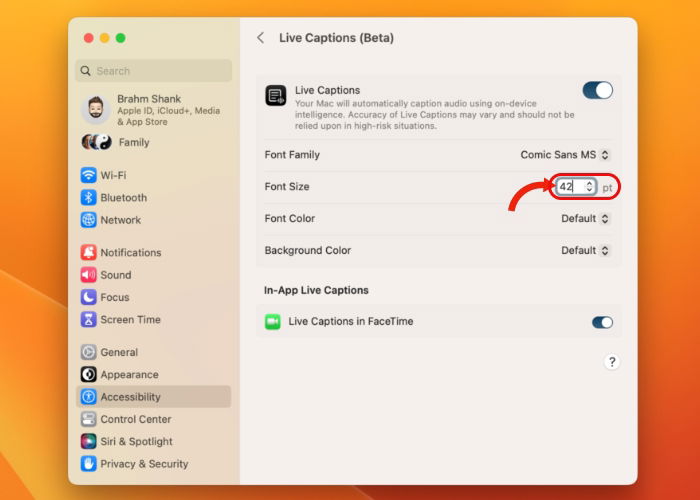Viewport: 700px width, 500px height.
Task: Open Notifications settings pane
Action: point(154,252)
